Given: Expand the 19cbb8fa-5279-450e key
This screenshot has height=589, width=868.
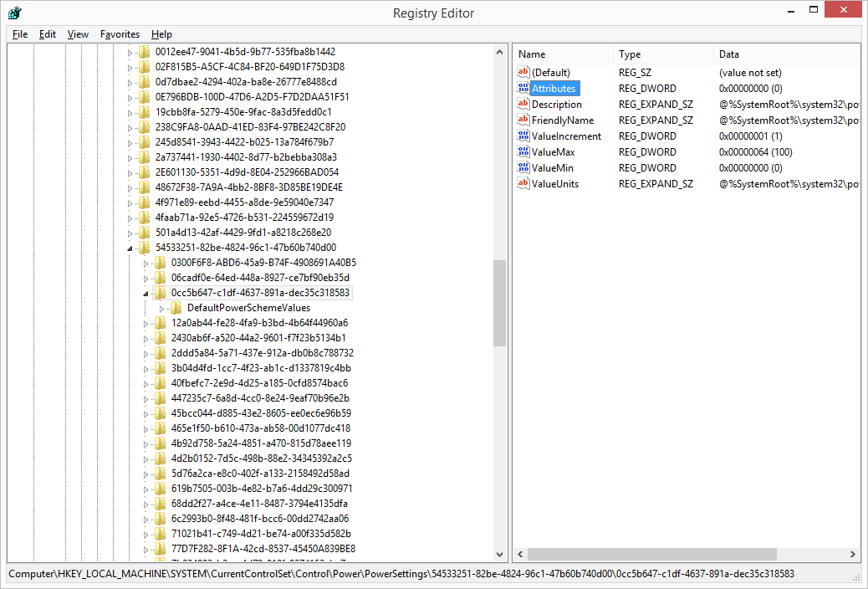Looking at the screenshot, I should [130, 112].
